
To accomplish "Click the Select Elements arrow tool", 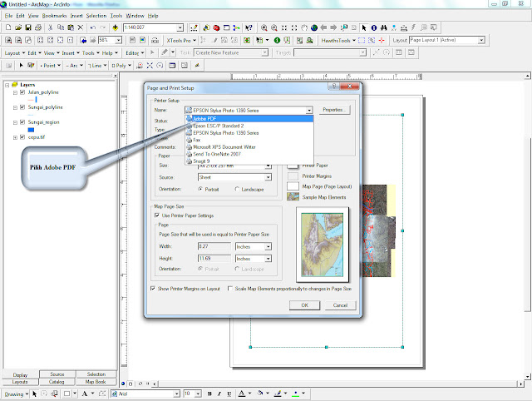I will [364, 27].
